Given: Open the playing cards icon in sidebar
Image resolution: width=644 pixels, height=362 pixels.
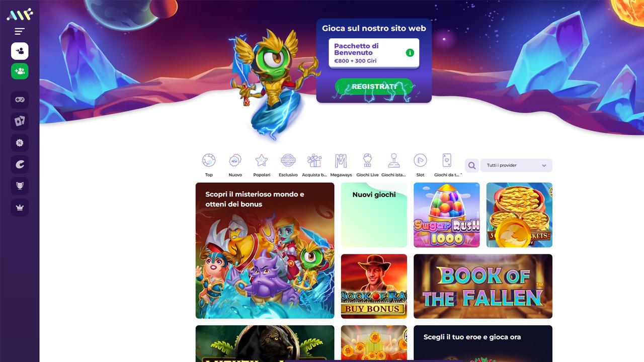Looking at the screenshot, I should (x=20, y=121).
